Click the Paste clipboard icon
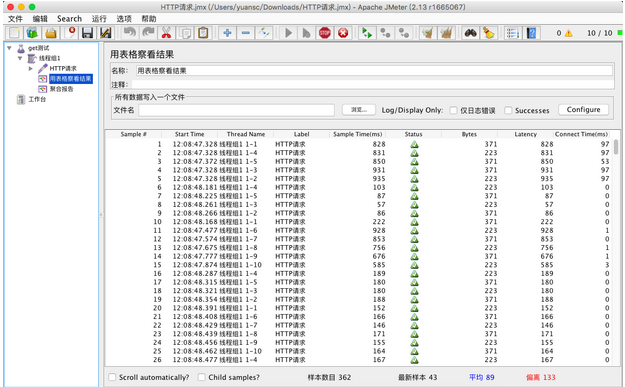Screen dimensions: 625x387 [203, 33]
